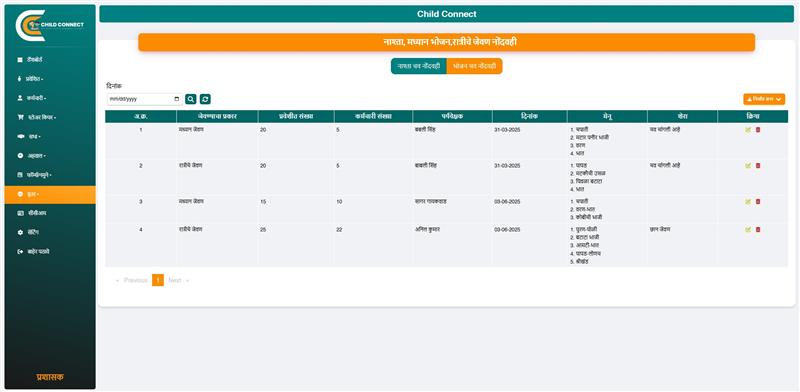
Task: Open the calendar picker in date field
Action: [x=177, y=99]
